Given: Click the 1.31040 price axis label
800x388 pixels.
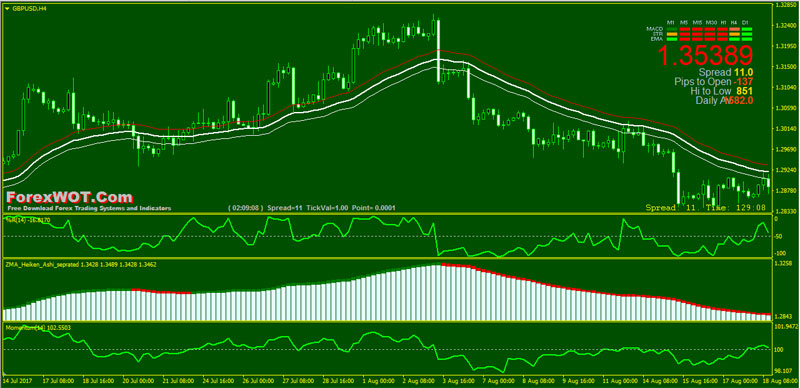Looking at the screenshot, I should point(786,88).
